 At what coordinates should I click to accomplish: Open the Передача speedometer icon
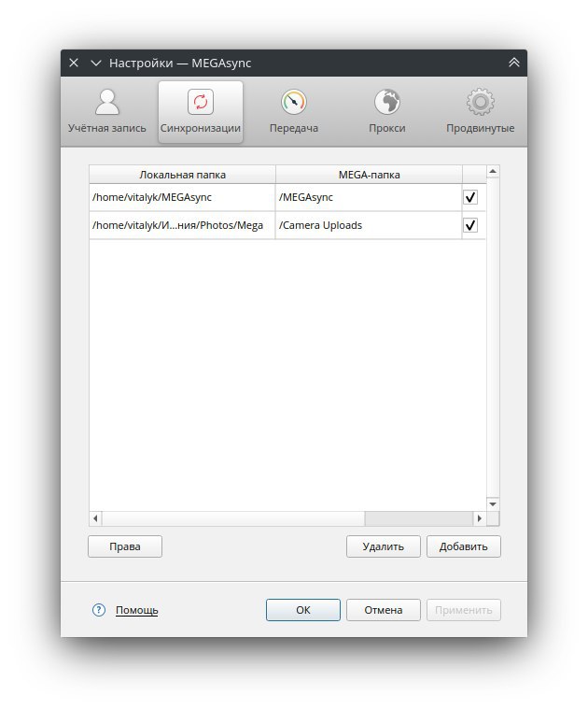click(x=294, y=102)
